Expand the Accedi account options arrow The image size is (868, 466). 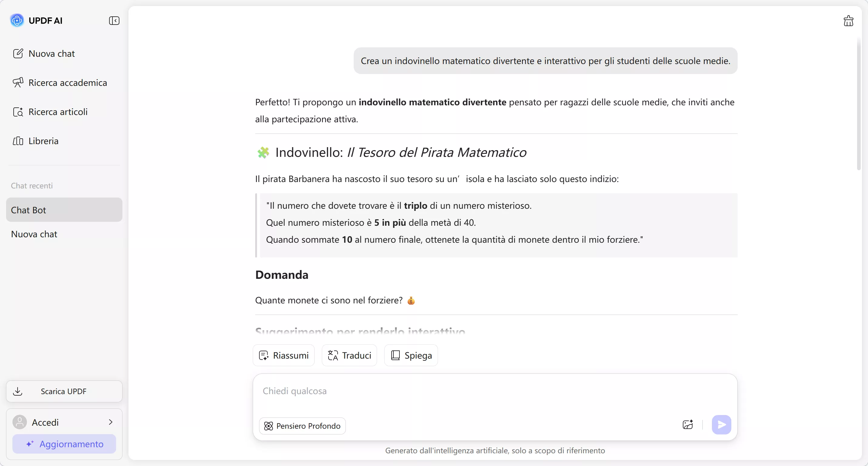pyautogui.click(x=111, y=422)
